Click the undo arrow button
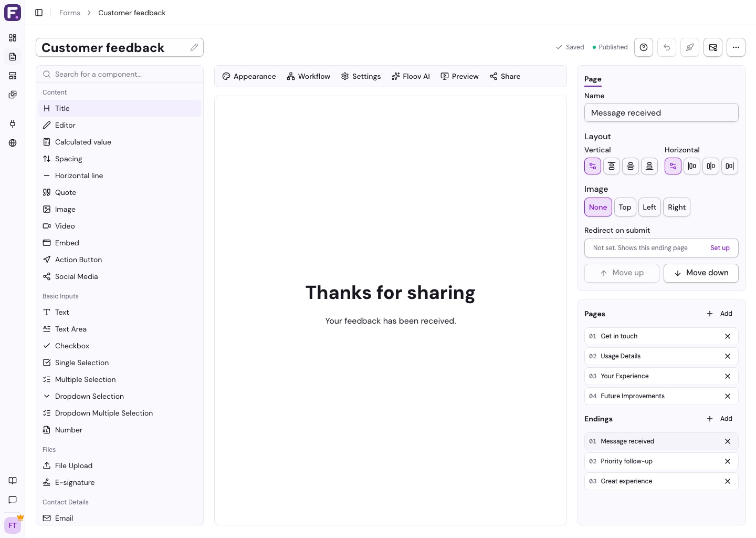 (667, 47)
